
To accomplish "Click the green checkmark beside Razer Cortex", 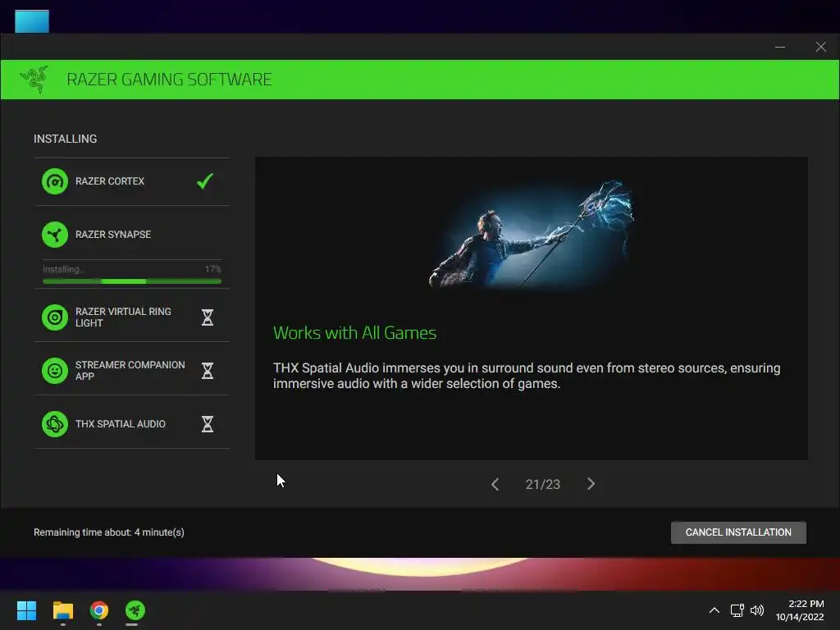I will [x=205, y=181].
